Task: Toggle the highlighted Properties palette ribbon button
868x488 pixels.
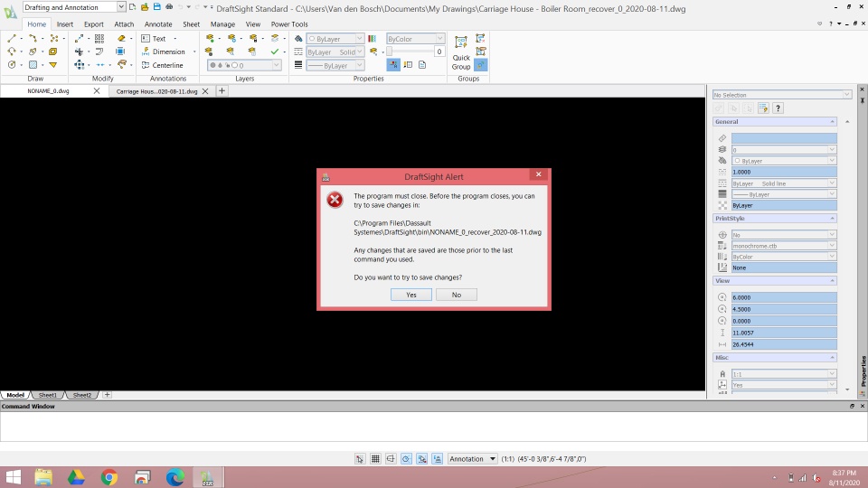Action: pos(393,65)
